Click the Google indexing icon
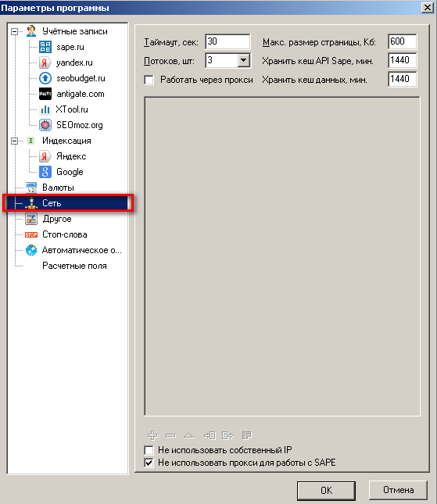 coord(45,172)
